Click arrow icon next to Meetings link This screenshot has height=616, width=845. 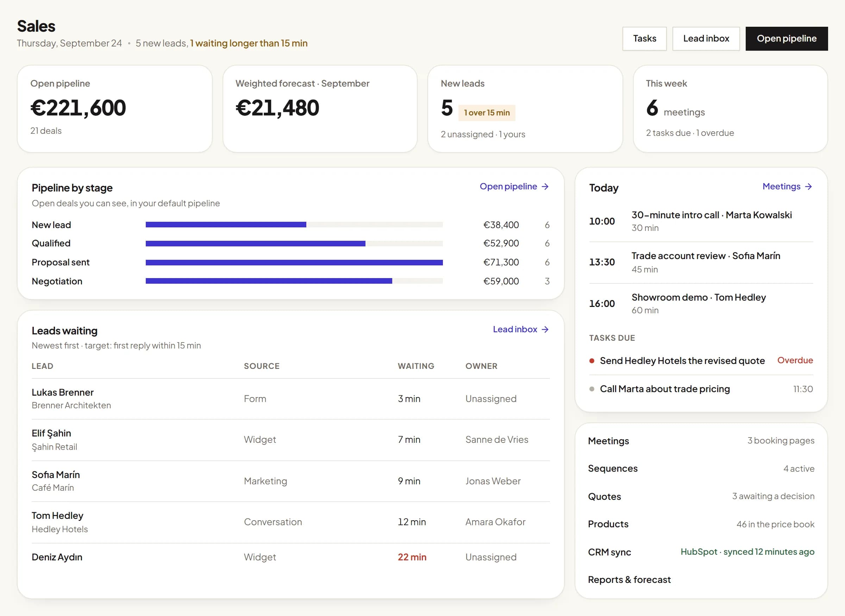[x=808, y=186]
